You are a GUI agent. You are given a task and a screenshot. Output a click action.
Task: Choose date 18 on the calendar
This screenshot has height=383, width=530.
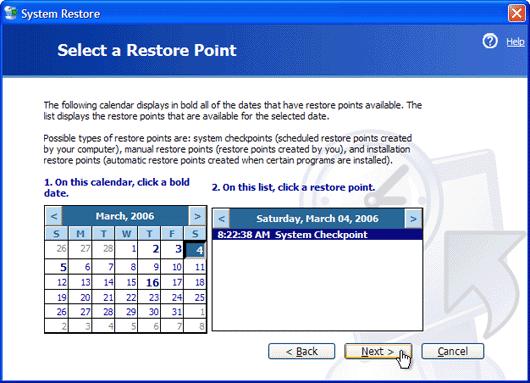[195, 283]
